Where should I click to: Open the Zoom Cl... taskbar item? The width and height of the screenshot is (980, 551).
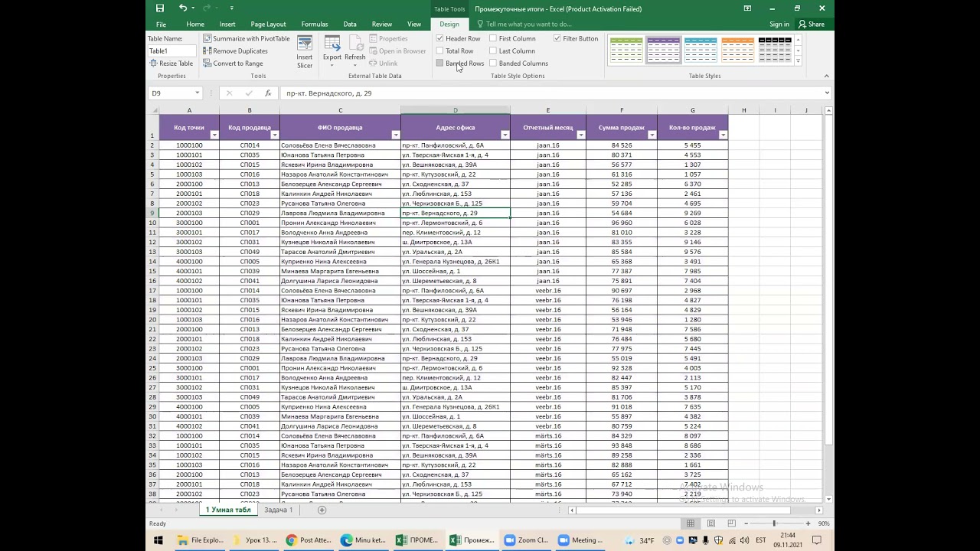[x=528, y=540]
